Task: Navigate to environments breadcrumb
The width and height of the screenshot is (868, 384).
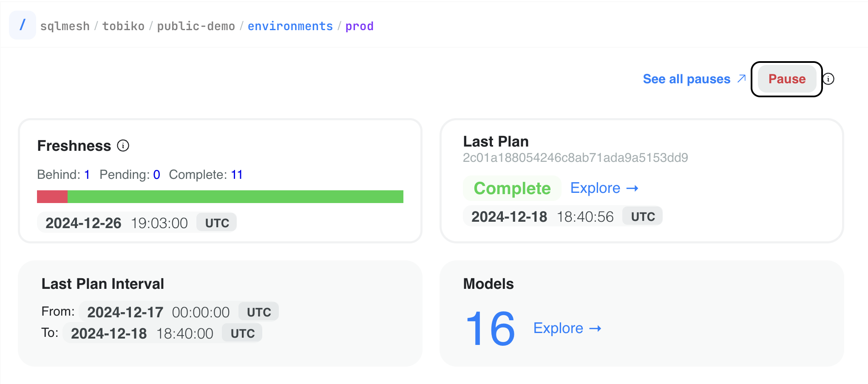Action: 290,26
